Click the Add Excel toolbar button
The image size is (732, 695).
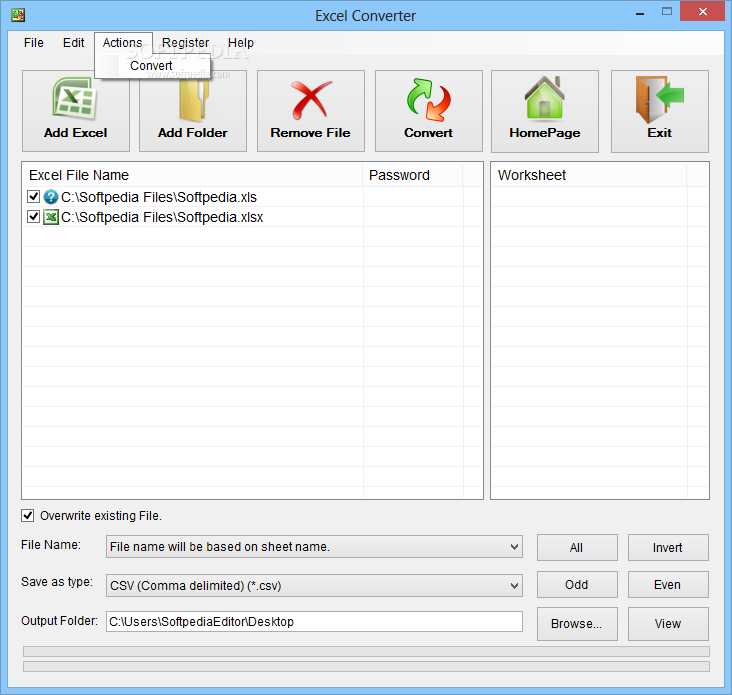(x=76, y=111)
